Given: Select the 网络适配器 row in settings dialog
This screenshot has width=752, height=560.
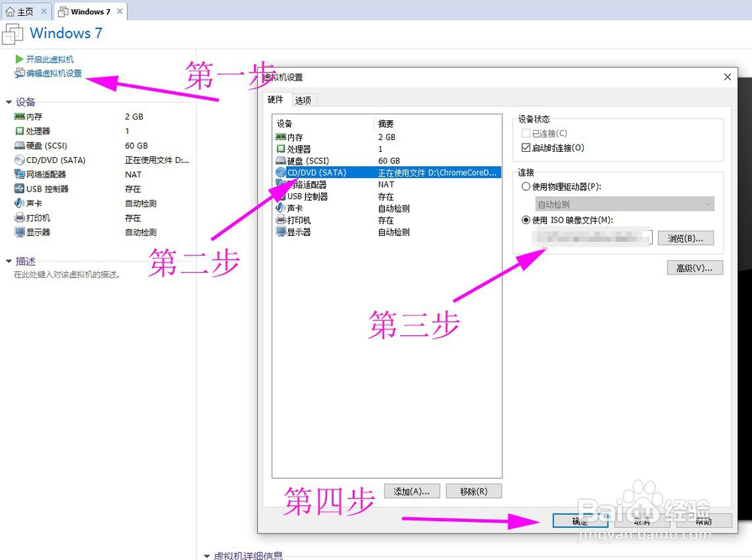Looking at the screenshot, I should (387, 185).
